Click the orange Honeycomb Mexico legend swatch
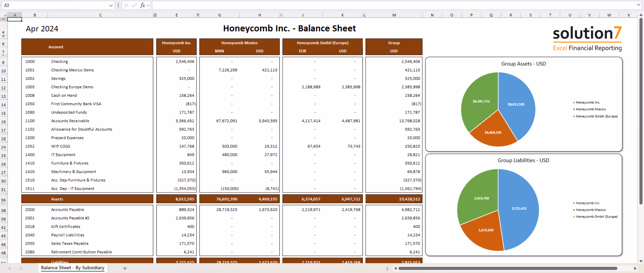 click(x=574, y=109)
